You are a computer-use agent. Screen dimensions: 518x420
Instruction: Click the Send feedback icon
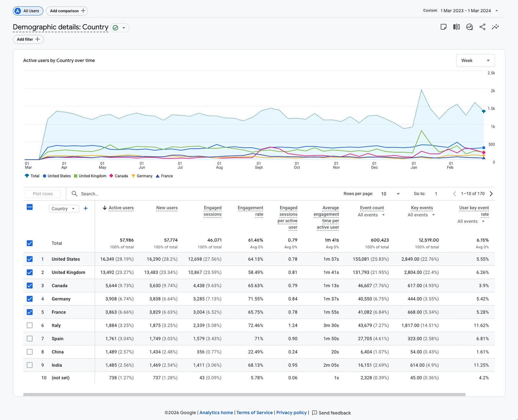[x=314, y=413]
